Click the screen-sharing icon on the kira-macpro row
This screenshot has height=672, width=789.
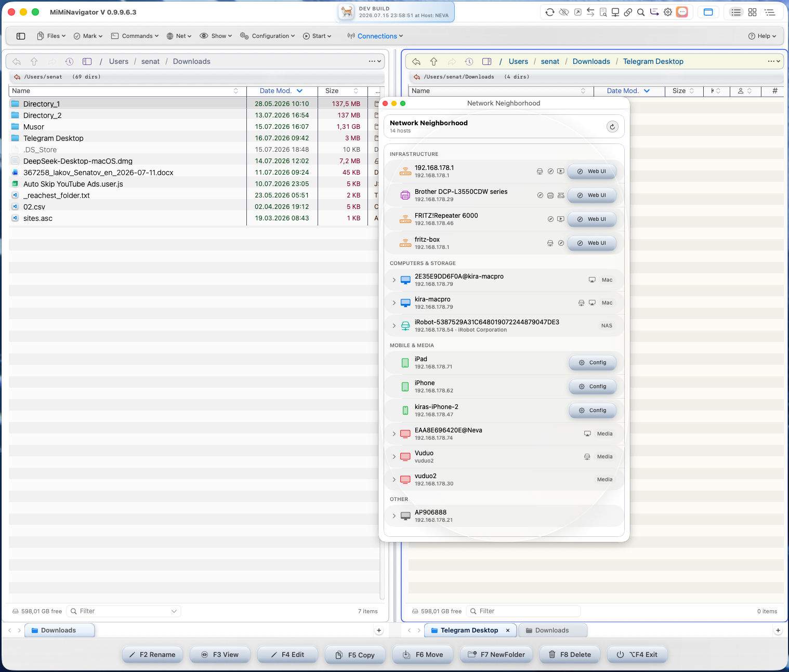tap(592, 303)
